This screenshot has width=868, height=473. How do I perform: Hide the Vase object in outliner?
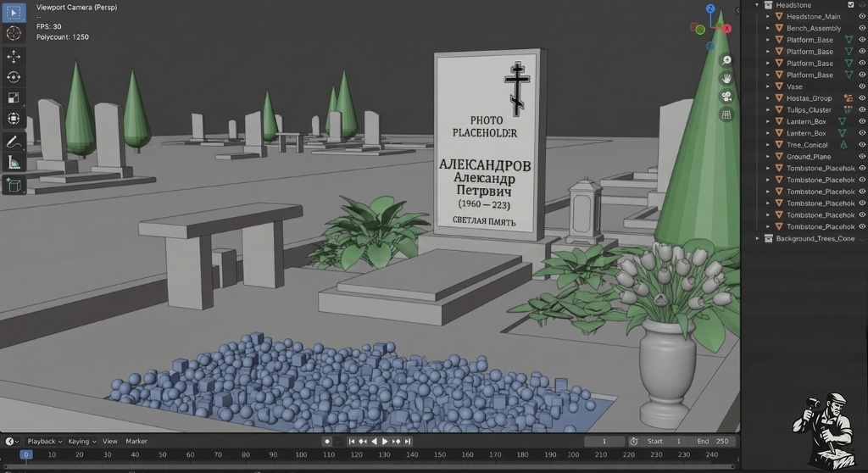tap(861, 86)
